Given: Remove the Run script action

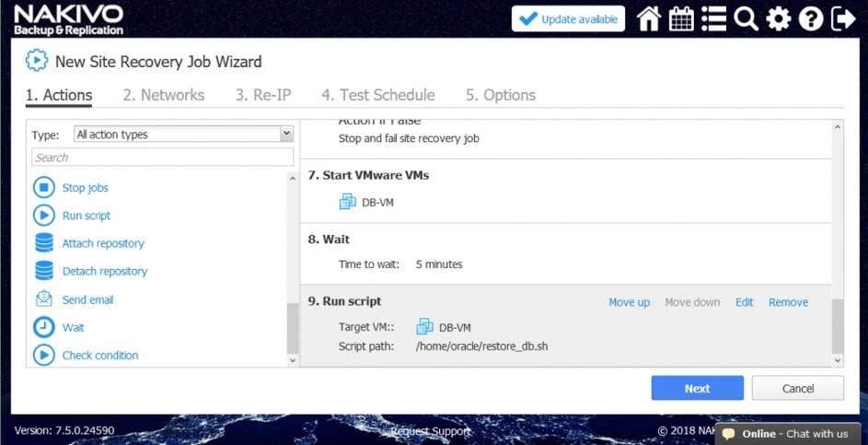Looking at the screenshot, I should pos(788,302).
